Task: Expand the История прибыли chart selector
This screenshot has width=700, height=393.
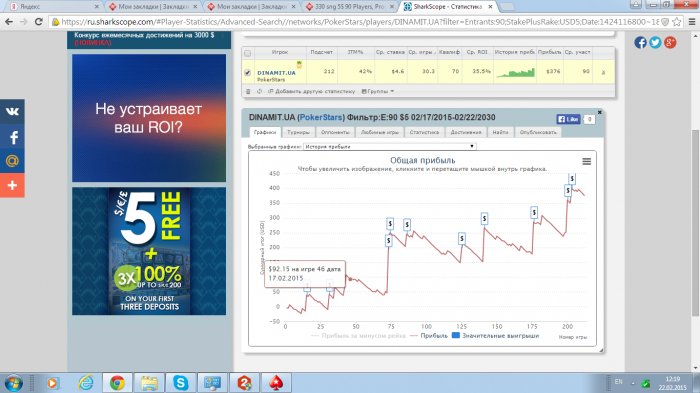Action: coord(389,146)
